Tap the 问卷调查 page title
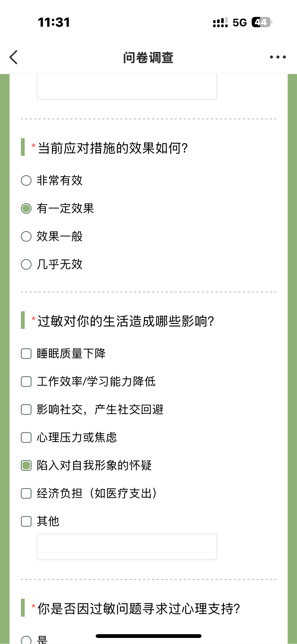 (148, 57)
